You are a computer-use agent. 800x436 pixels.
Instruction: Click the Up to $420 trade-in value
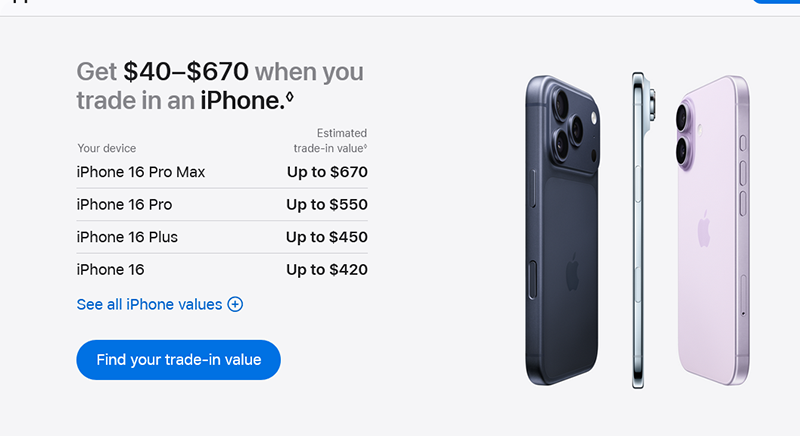point(327,270)
